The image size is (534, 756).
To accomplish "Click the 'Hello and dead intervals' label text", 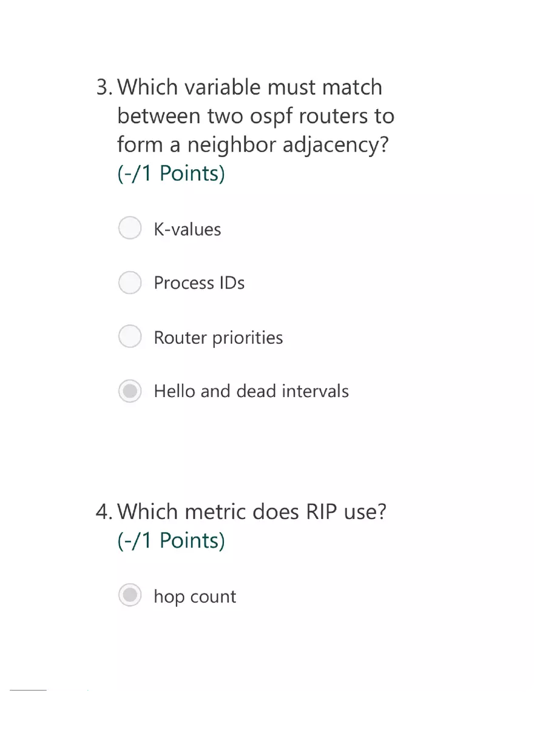I will tap(251, 391).
